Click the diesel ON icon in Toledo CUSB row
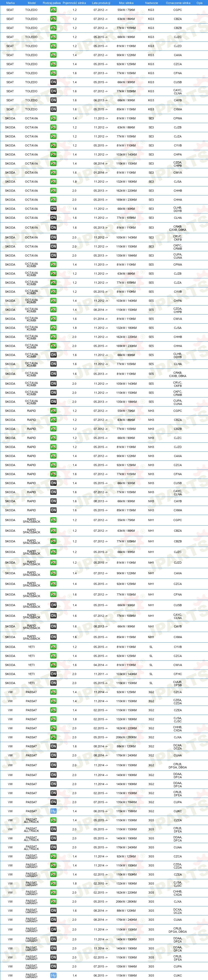This screenshot has height=980, width=208. [x=53, y=82]
